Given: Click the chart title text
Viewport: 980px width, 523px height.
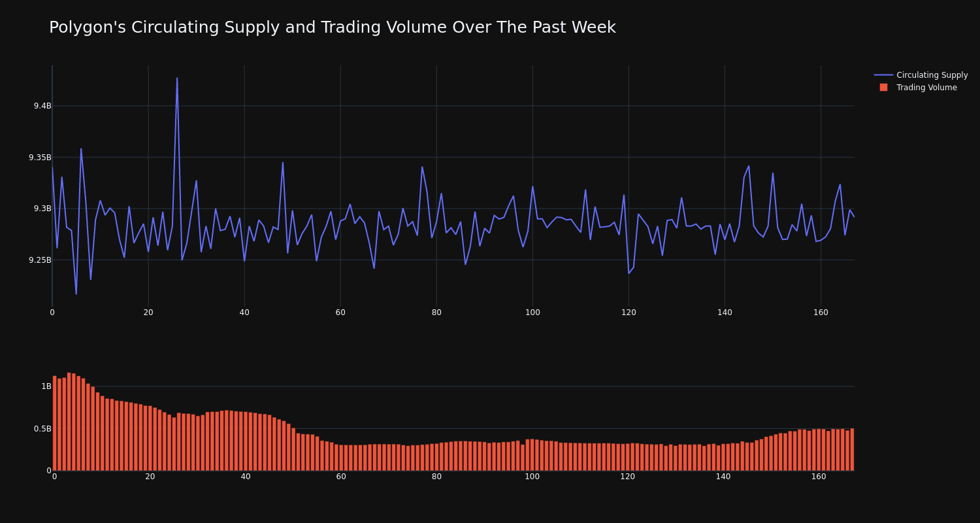Looking at the screenshot, I should pos(332,27).
